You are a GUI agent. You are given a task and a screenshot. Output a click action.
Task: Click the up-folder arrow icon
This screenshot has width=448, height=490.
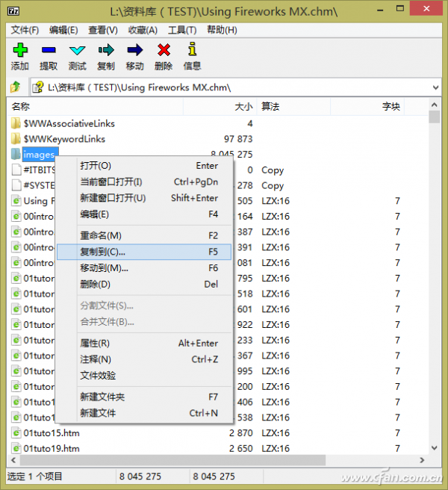click(16, 87)
